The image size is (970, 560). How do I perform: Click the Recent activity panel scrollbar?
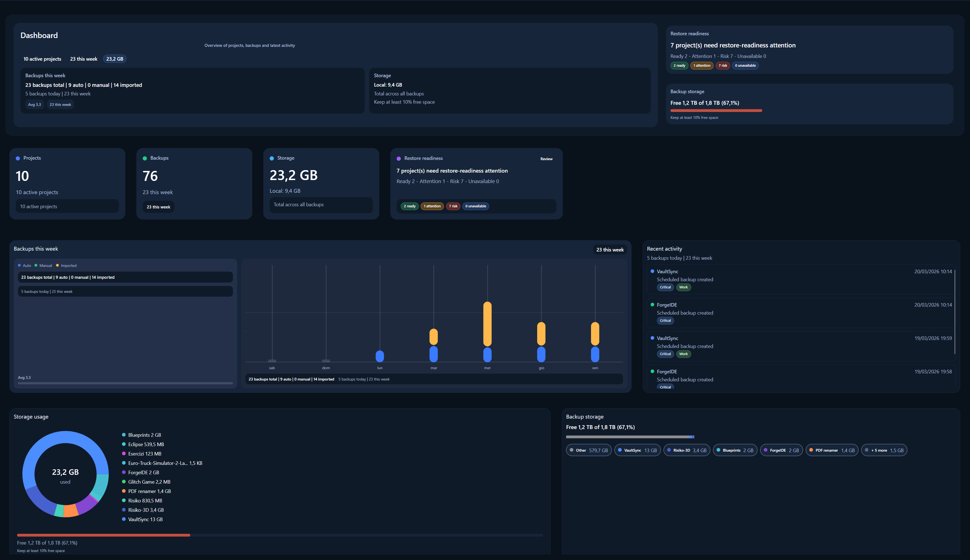click(955, 312)
